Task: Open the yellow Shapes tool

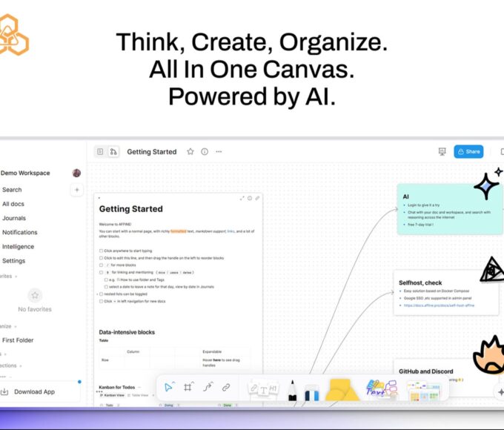Action: click(x=342, y=389)
